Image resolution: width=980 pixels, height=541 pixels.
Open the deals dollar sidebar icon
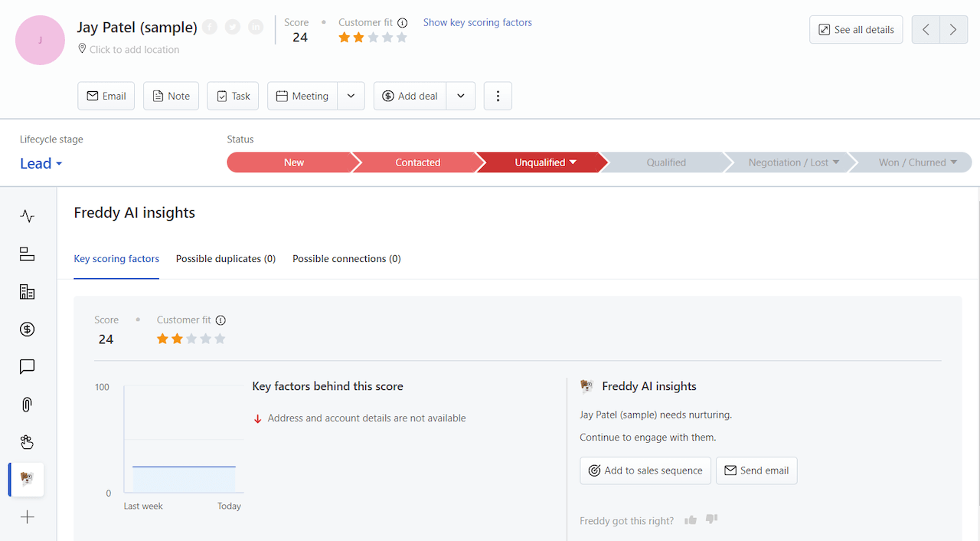(28, 330)
